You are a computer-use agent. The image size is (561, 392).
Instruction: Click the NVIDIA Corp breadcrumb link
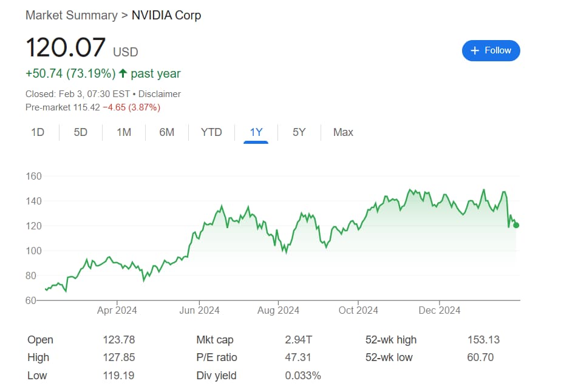pos(166,15)
